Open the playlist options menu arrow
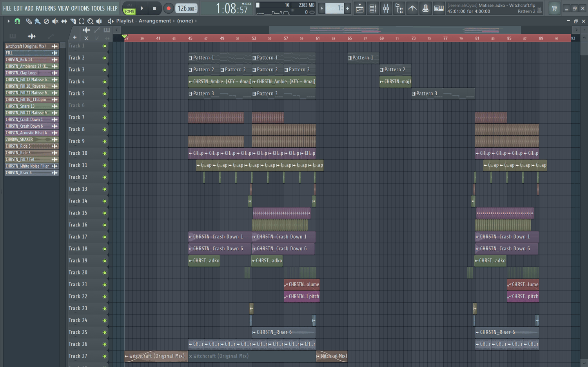588x367 pixels. [8, 21]
